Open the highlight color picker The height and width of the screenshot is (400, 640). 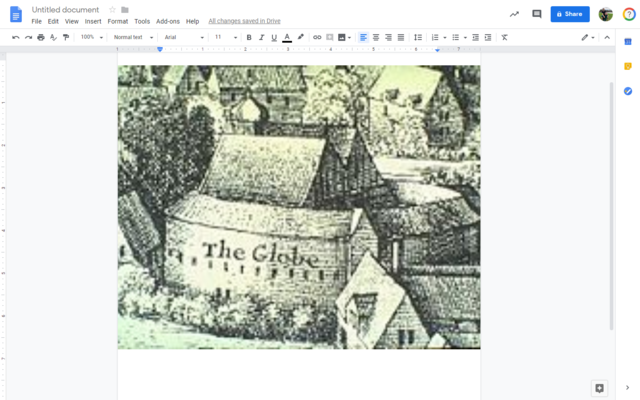point(300,37)
